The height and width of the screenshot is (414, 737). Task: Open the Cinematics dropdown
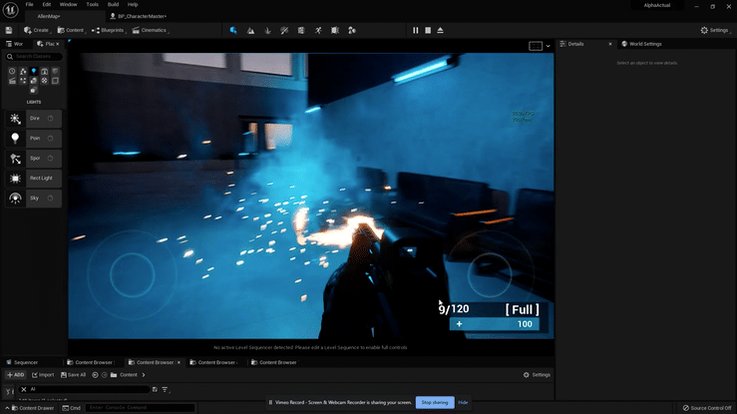[150, 30]
